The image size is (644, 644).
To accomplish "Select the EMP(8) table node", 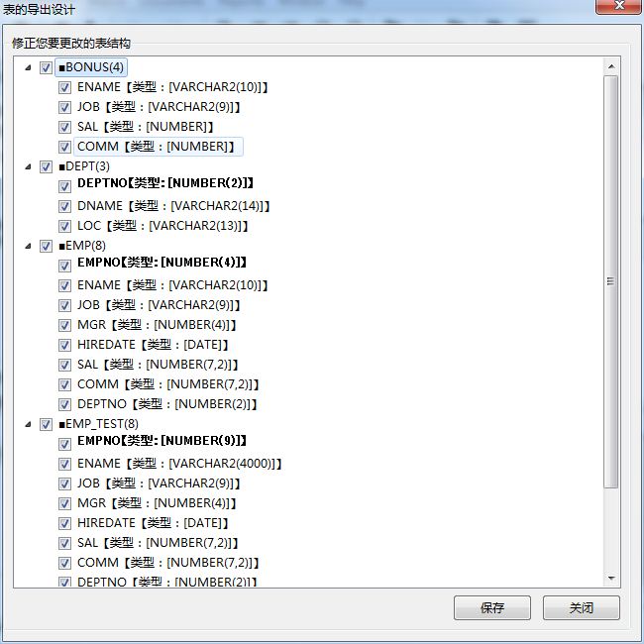I will pos(82,246).
